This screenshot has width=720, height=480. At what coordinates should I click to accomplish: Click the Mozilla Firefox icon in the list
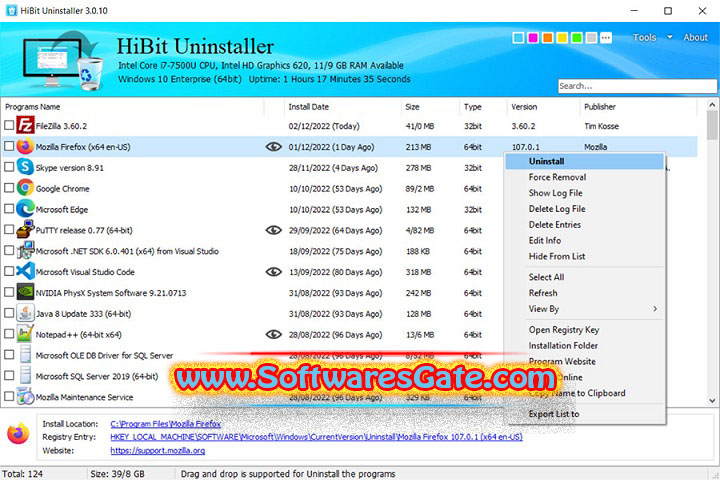(25, 147)
